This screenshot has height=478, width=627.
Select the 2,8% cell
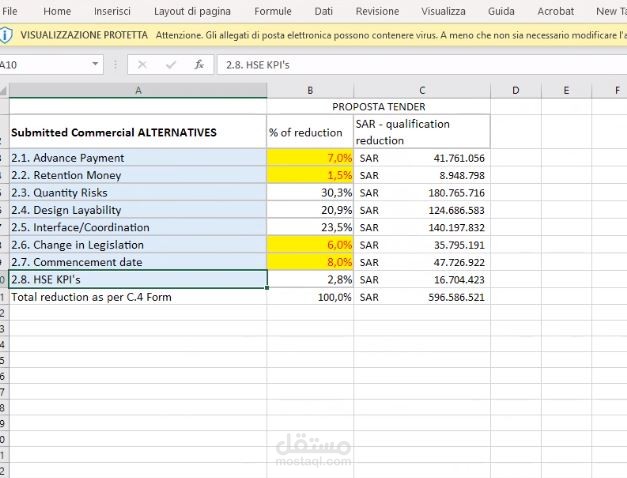point(310,279)
